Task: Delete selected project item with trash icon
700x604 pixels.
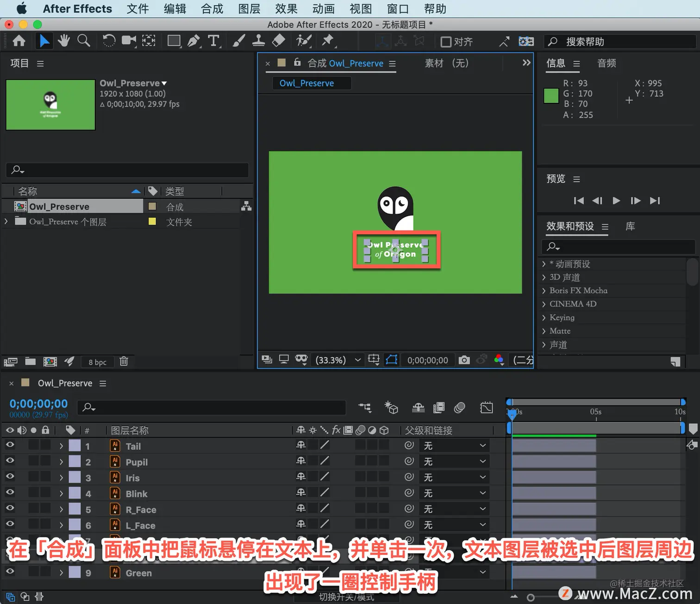Action: [x=124, y=361]
